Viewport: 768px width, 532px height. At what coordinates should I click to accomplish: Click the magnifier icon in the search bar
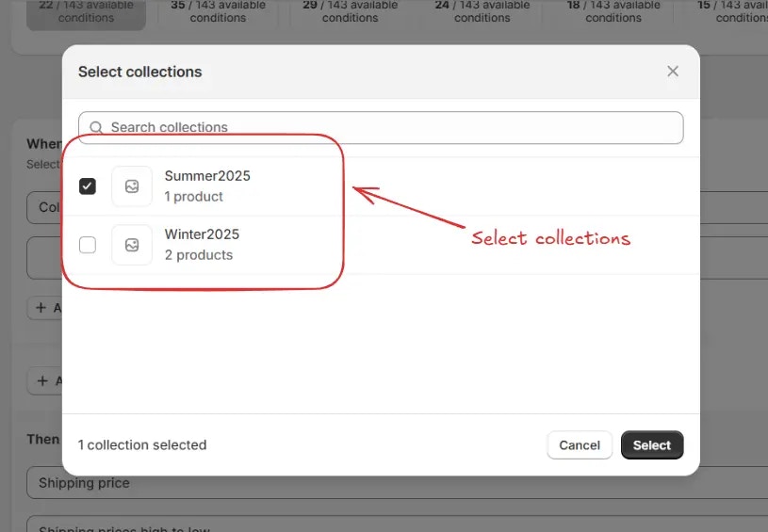pyautogui.click(x=96, y=128)
